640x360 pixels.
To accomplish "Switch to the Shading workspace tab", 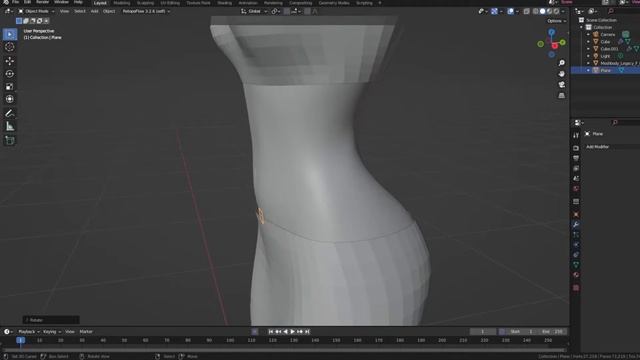I will 224,3.
